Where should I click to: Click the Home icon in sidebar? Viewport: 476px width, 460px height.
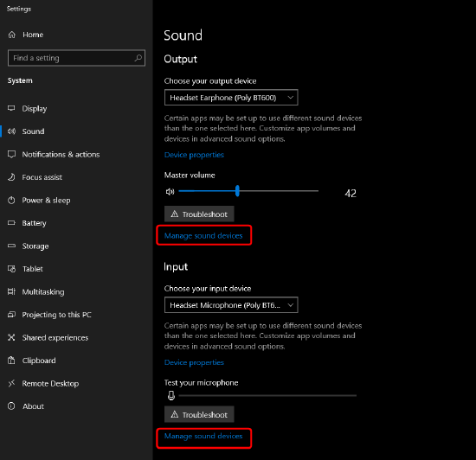pos(11,35)
